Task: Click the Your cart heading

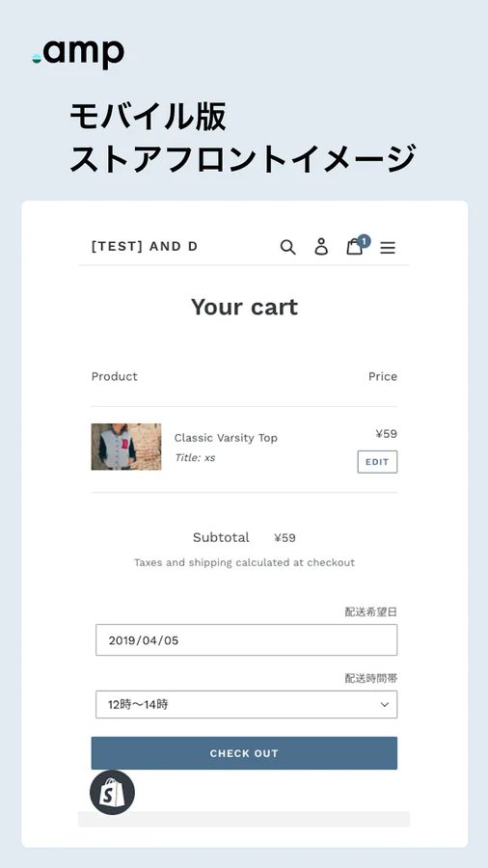Action: click(245, 307)
